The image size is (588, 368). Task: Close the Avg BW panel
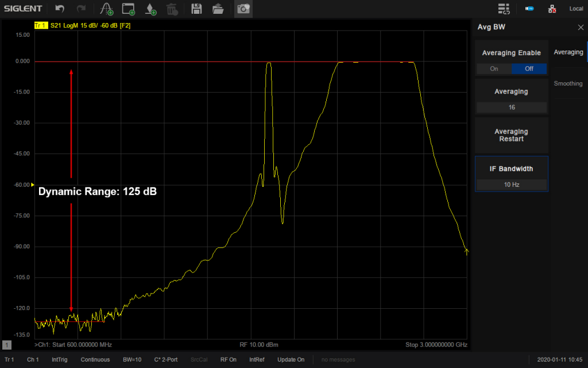(x=580, y=27)
